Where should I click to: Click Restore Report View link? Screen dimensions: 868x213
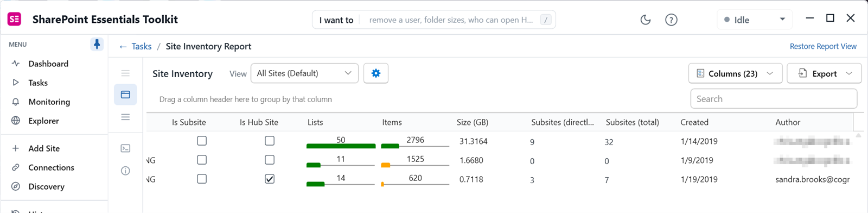click(823, 46)
